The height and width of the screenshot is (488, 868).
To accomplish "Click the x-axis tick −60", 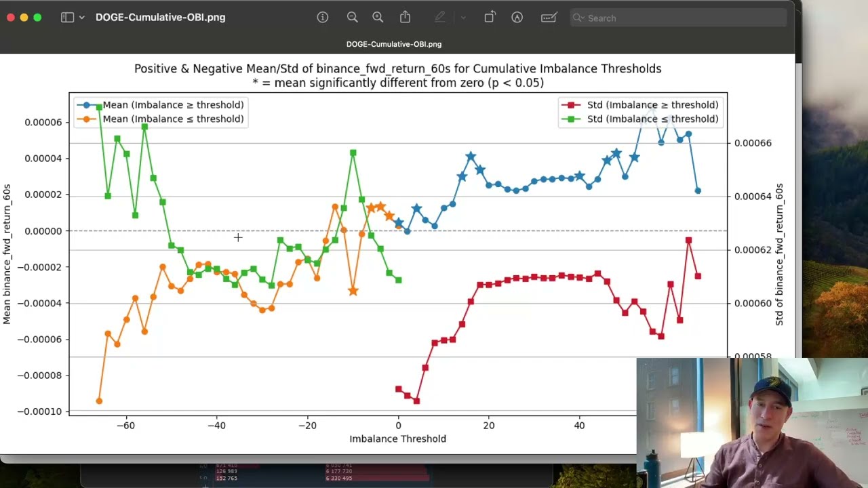I will [x=125, y=426].
